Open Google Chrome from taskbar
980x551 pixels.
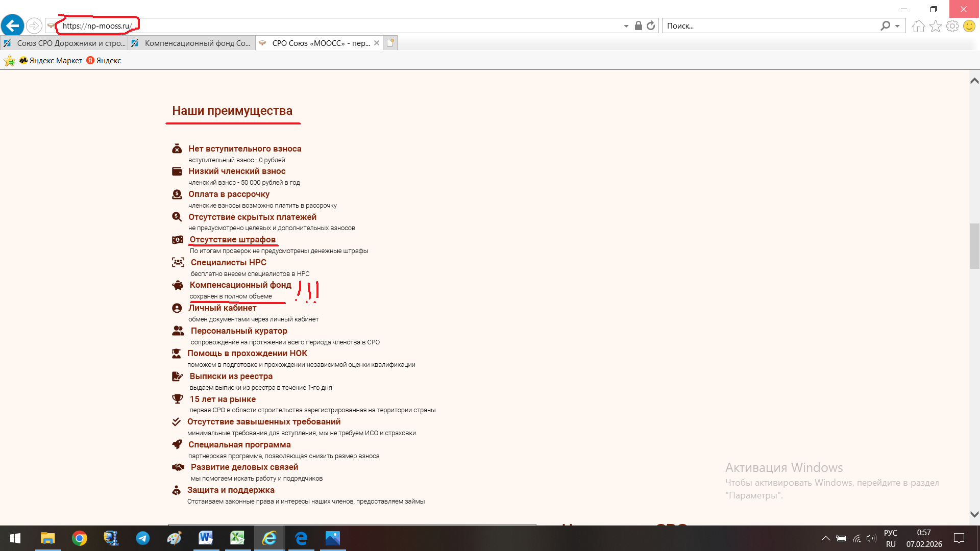pyautogui.click(x=79, y=538)
